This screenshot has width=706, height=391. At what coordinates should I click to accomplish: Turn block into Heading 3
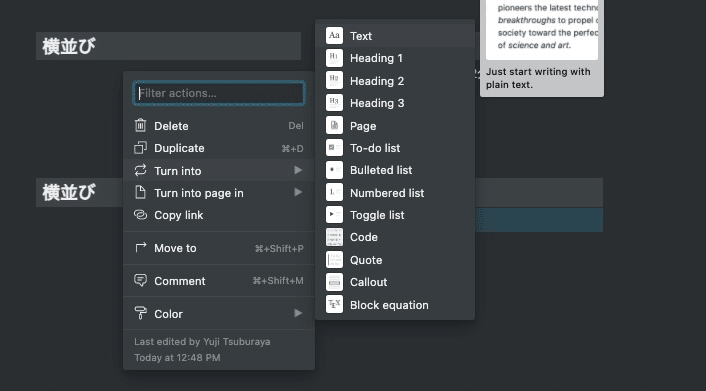(395, 103)
